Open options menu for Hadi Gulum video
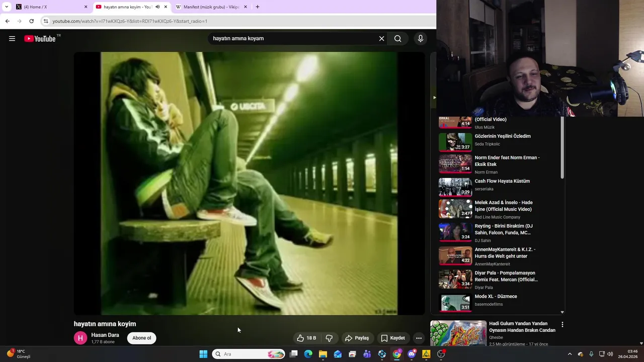 tap(562, 325)
